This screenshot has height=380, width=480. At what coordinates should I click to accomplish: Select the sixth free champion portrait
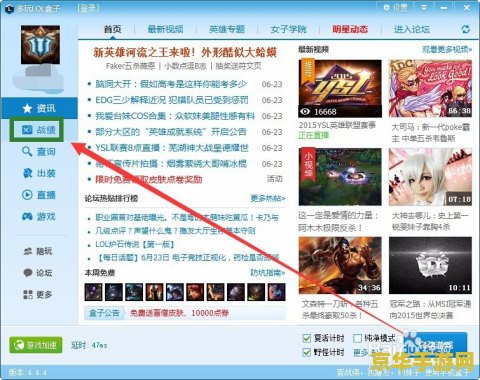coord(195,292)
